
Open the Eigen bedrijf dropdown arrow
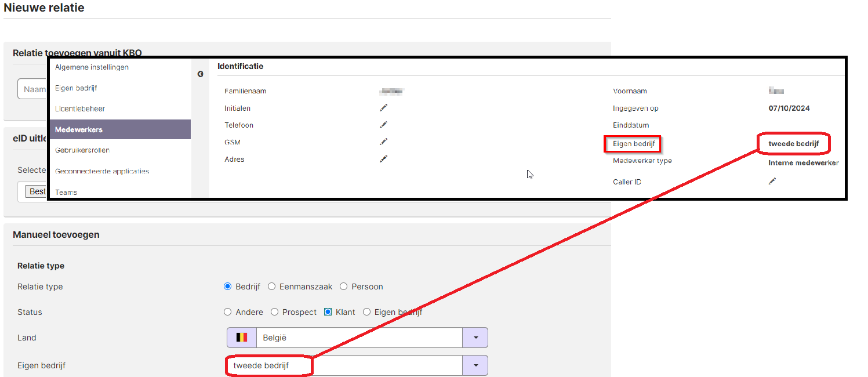click(x=475, y=365)
